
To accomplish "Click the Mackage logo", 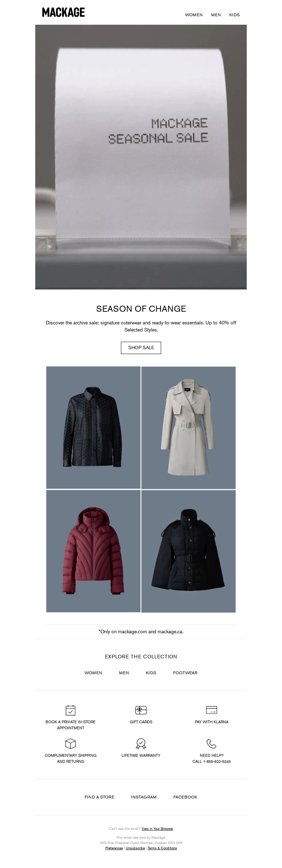I will 63,12.
